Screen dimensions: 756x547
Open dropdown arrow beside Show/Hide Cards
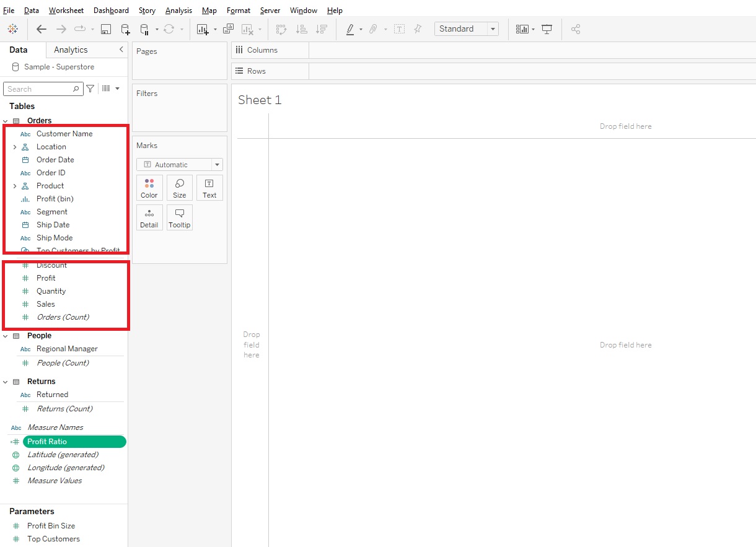[533, 29]
